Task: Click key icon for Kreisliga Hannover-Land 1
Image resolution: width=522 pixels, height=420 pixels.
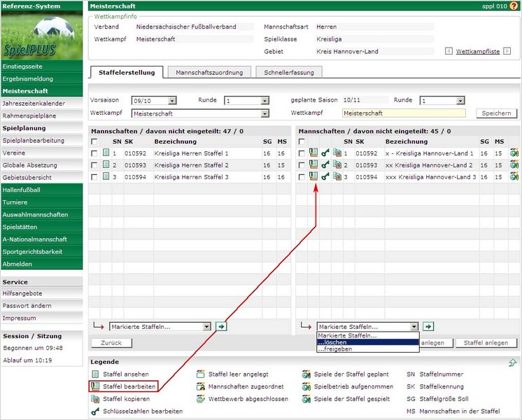Action: point(325,153)
